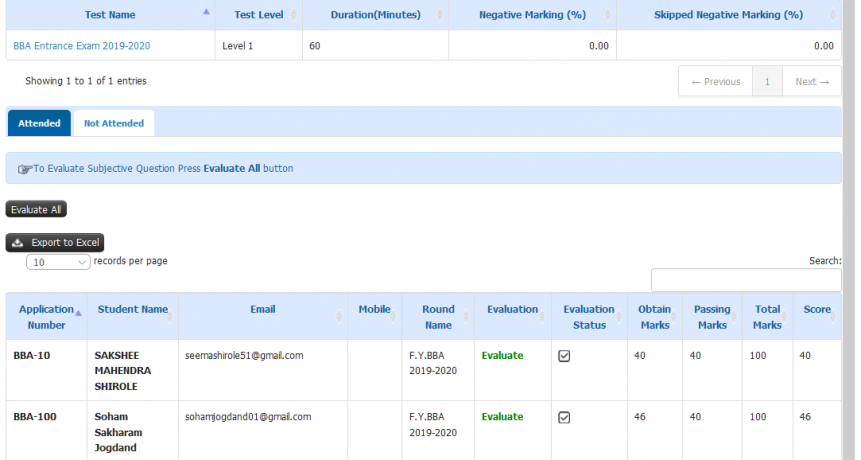
Task: Sort by Total Marks header
Action: [x=767, y=317]
